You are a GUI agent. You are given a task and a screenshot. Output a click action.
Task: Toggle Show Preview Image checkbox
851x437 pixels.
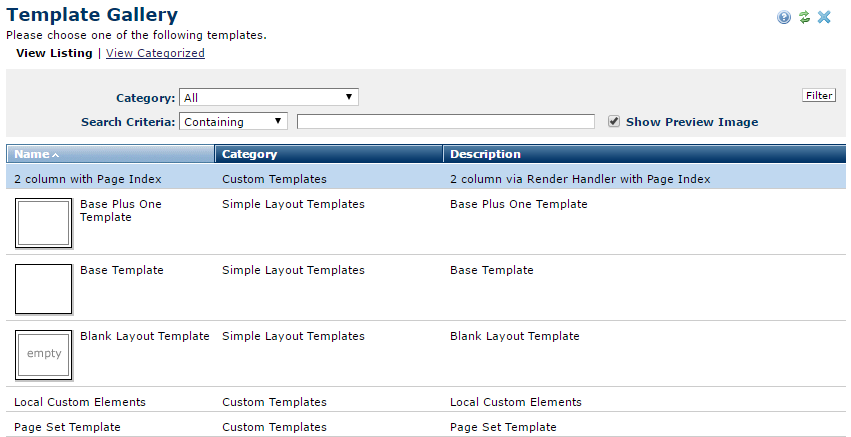click(x=615, y=122)
